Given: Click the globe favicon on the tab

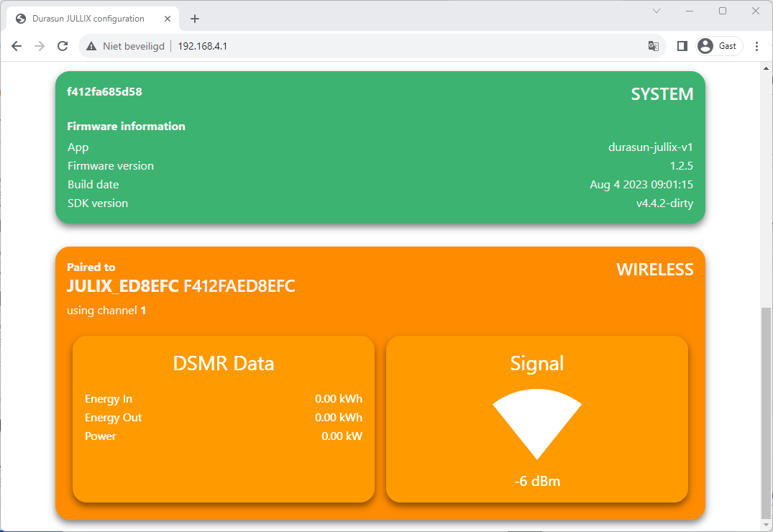Looking at the screenshot, I should click(21, 19).
